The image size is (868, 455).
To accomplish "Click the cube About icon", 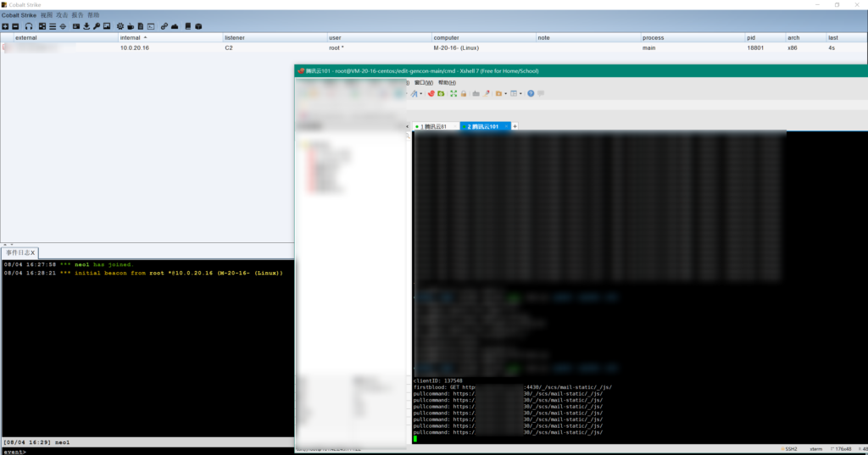I will click(198, 26).
